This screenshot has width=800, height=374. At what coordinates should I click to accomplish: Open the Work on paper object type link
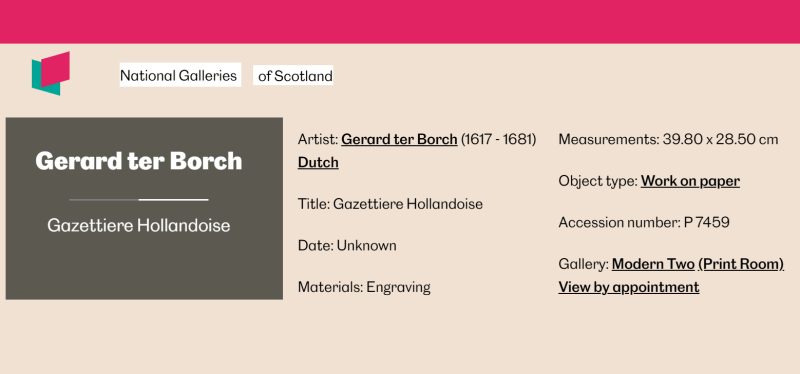pos(690,181)
